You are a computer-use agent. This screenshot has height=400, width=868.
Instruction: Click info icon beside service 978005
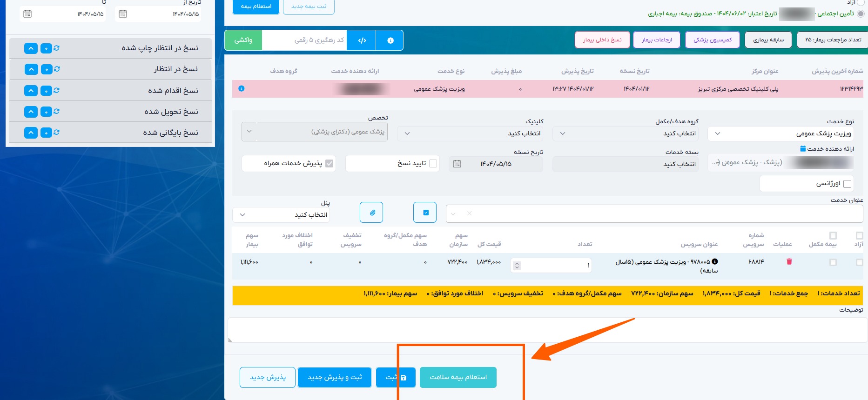pos(715,261)
